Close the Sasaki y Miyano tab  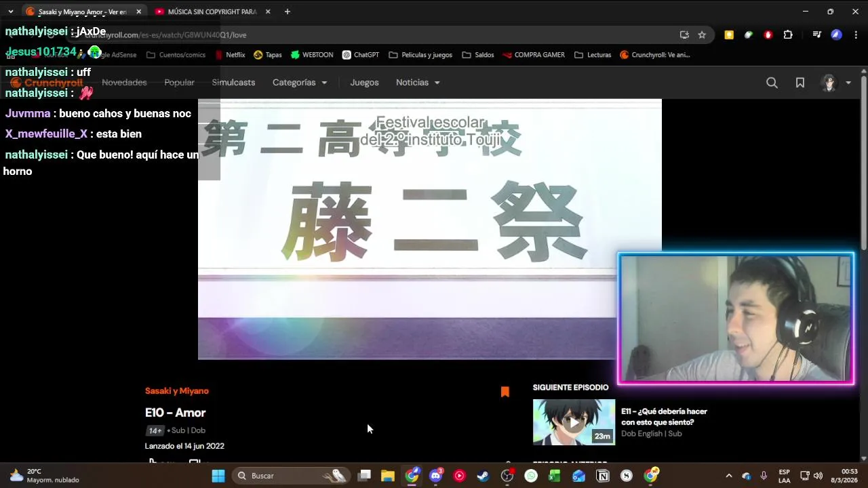pos(138,12)
